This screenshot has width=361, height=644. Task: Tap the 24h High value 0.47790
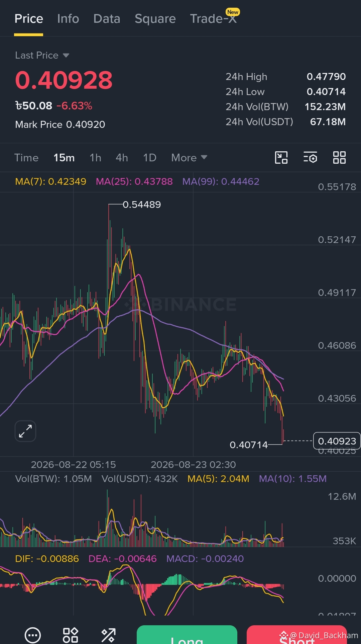326,77
